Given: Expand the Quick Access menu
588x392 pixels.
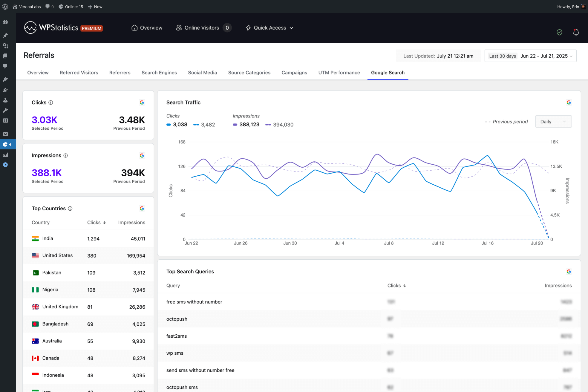Looking at the screenshot, I should (269, 28).
